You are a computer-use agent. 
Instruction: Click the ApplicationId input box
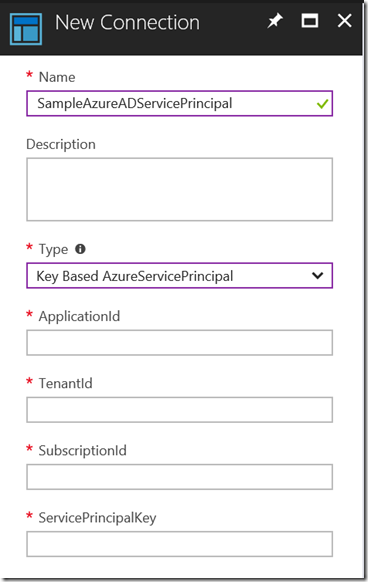coord(179,343)
